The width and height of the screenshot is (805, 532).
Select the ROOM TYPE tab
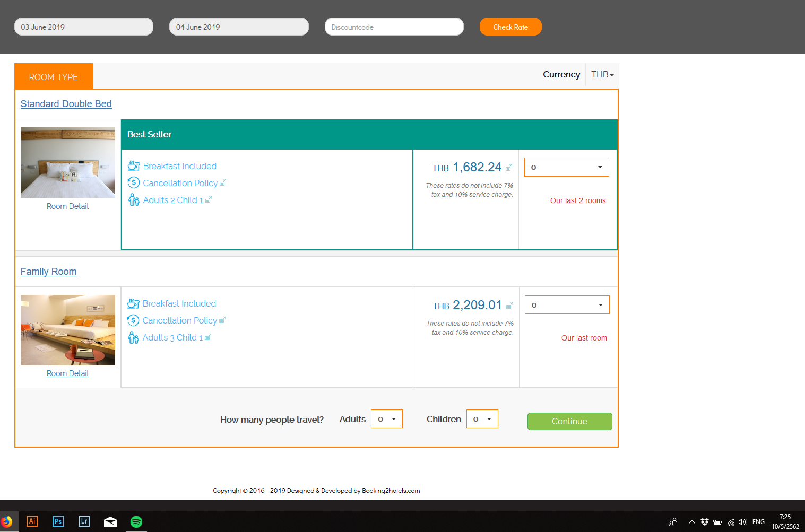pos(54,76)
